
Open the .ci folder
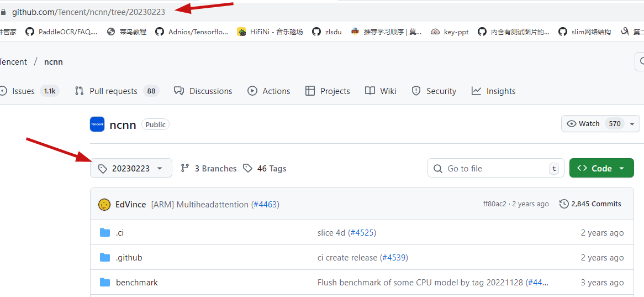pos(119,233)
